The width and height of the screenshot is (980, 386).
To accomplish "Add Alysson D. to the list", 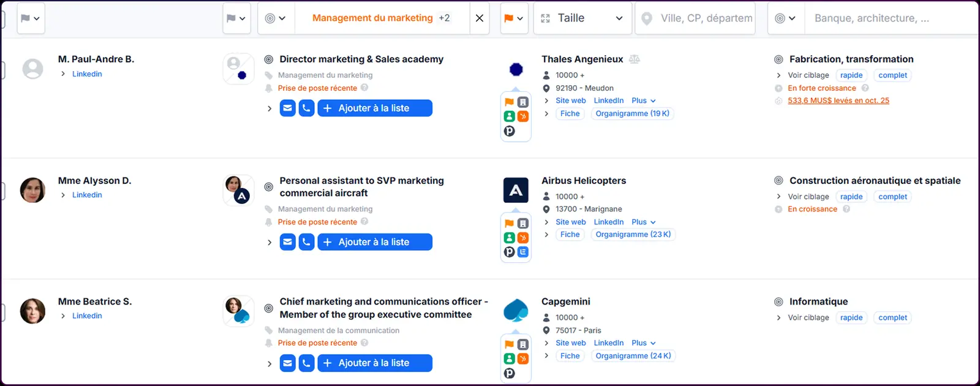I will point(375,242).
